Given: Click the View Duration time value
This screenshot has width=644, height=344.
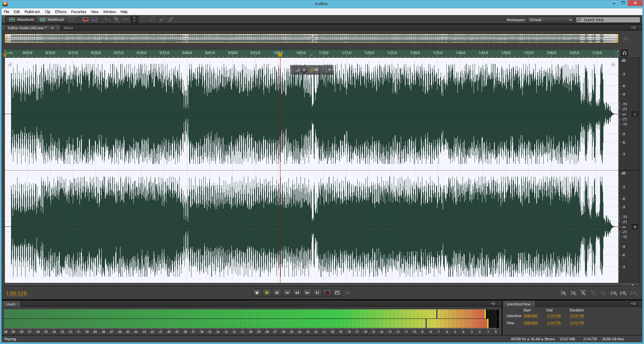Looking at the screenshot, I should point(577,323).
